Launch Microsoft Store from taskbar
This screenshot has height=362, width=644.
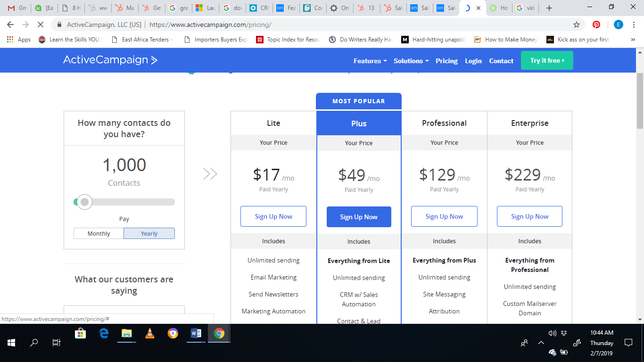[x=81, y=333]
